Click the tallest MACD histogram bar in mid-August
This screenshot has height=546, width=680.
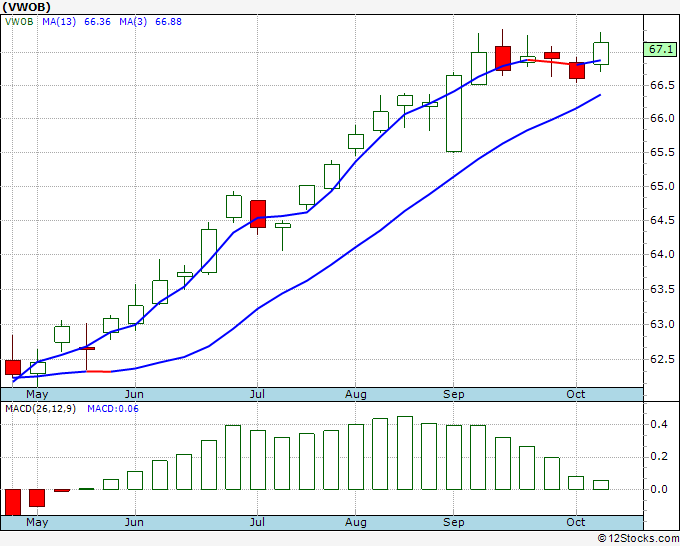pyautogui.click(x=405, y=453)
